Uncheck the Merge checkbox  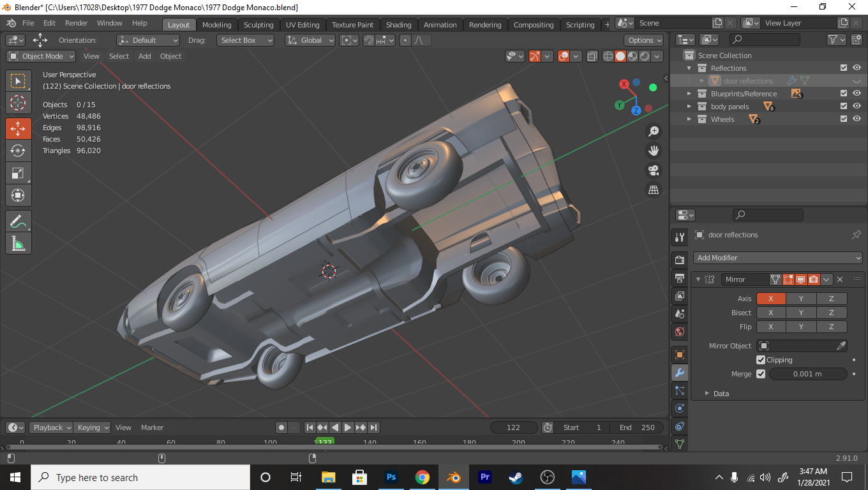pyautogui.click(x=761, y=374)
